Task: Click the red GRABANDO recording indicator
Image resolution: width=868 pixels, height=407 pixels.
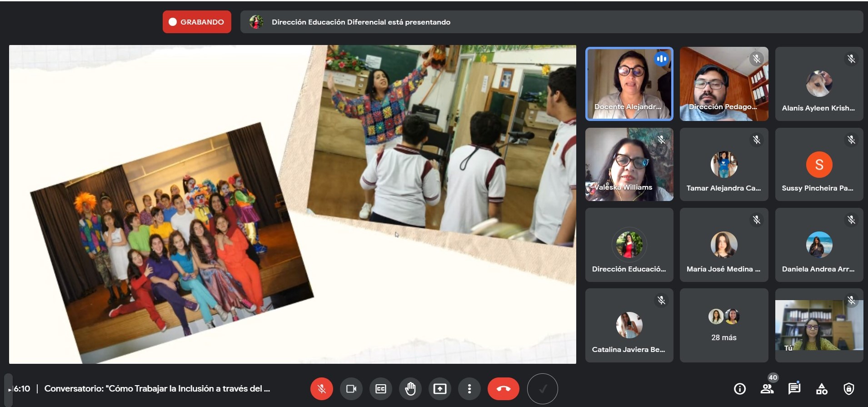Action: (197, 22)
